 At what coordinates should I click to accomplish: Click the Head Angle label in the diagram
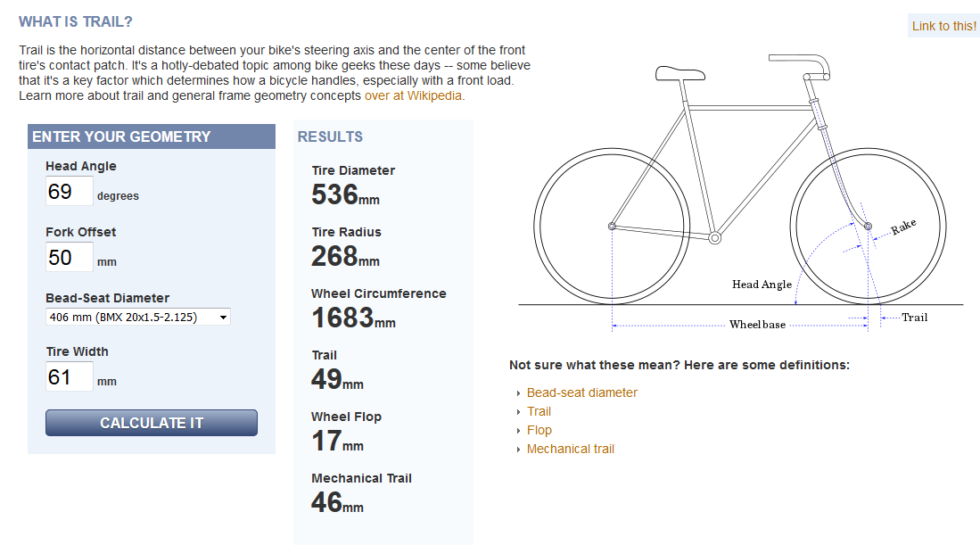point(762,285)
